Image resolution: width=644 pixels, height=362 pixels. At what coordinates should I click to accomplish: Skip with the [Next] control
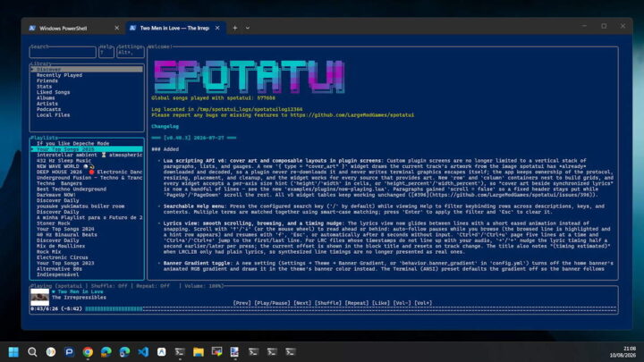[x=302, y=303]
